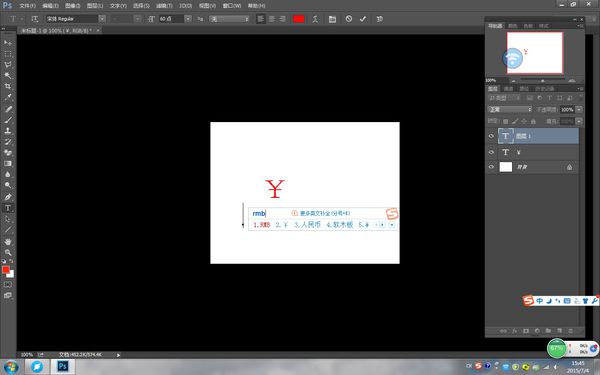
Task: Select the Lasso tool
Action: tap(8, 65)
